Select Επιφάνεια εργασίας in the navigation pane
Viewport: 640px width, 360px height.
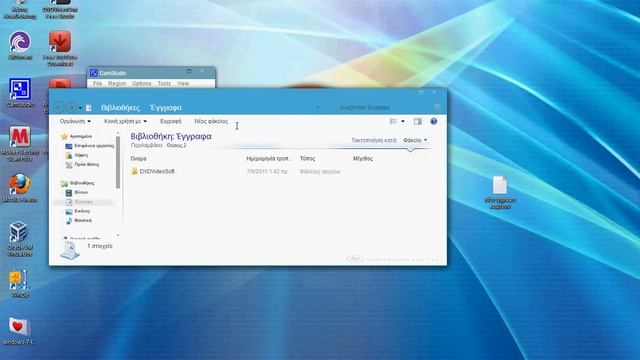[90, 146]
